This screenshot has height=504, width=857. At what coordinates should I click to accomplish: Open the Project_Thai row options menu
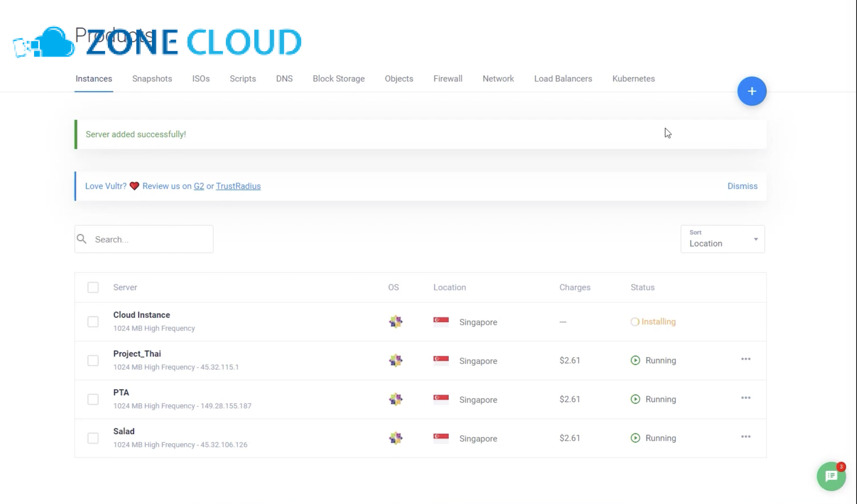coord(746,359)
